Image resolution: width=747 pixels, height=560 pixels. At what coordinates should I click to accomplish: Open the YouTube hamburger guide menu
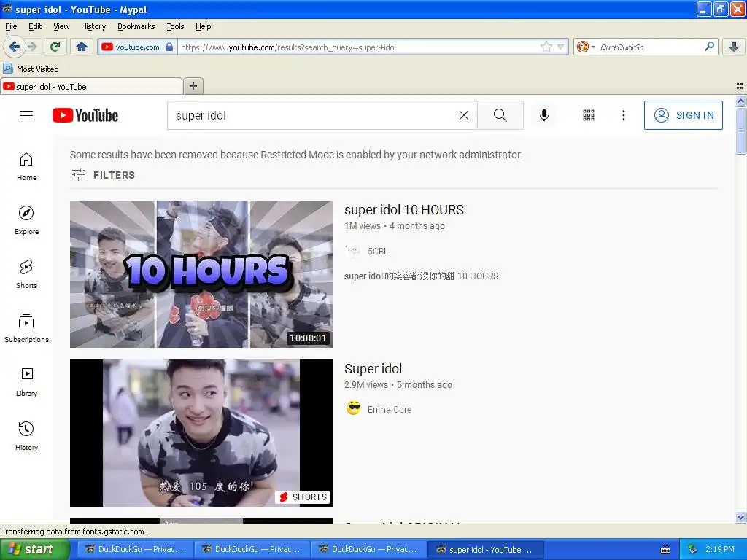26,115
